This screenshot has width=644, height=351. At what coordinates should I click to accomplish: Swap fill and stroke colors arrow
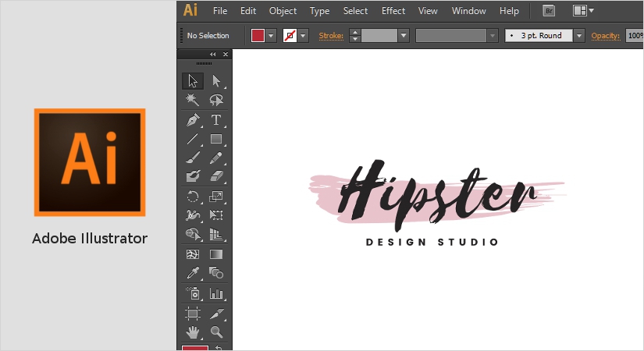point(219,348)
